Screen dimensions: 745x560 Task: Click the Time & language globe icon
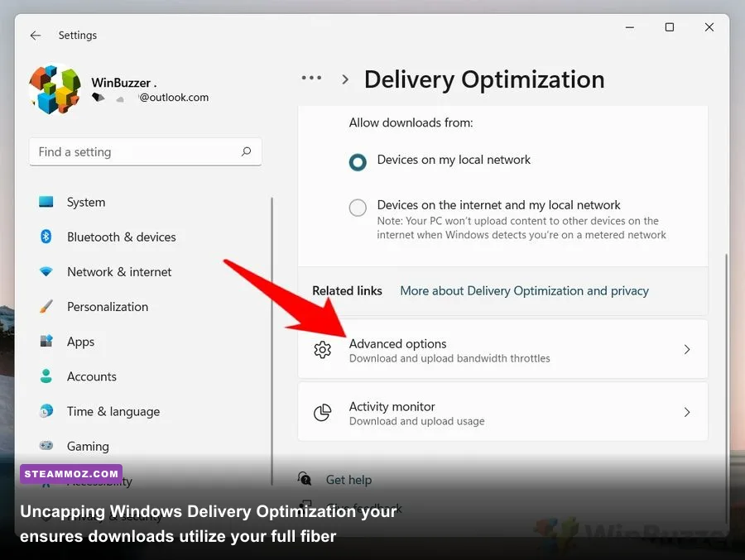(46, 411)
